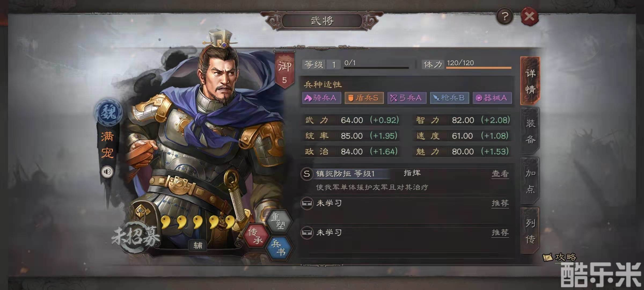
Task: Open the 列传 biography tab
Action: 530,231
